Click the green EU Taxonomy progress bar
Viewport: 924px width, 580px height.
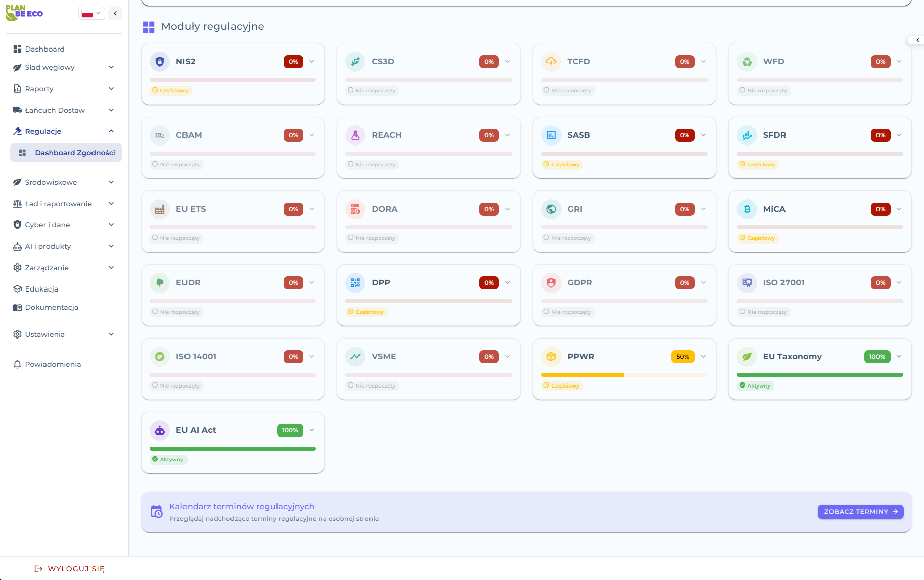point(819,374)
